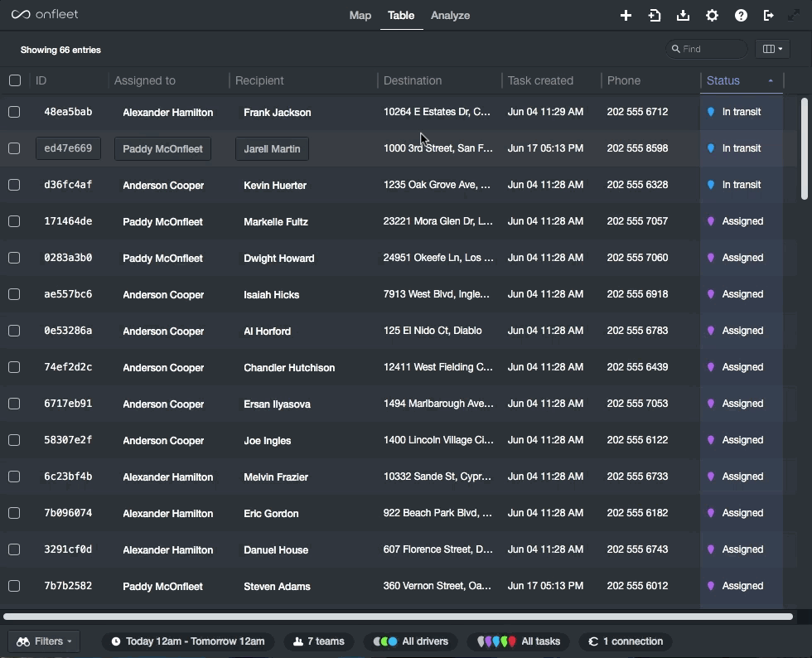Click the Onfleet logo
Viewport: 812px width, 658px height.
pyautogui.click(x=45, y=15)
